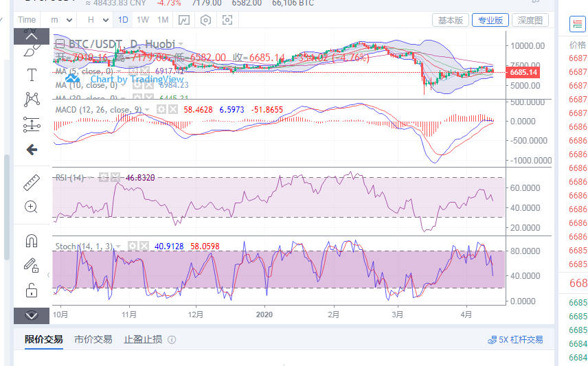Toggle the eye to hide drawings
This screenshot has height=366, width=588.
pos(32,315)
